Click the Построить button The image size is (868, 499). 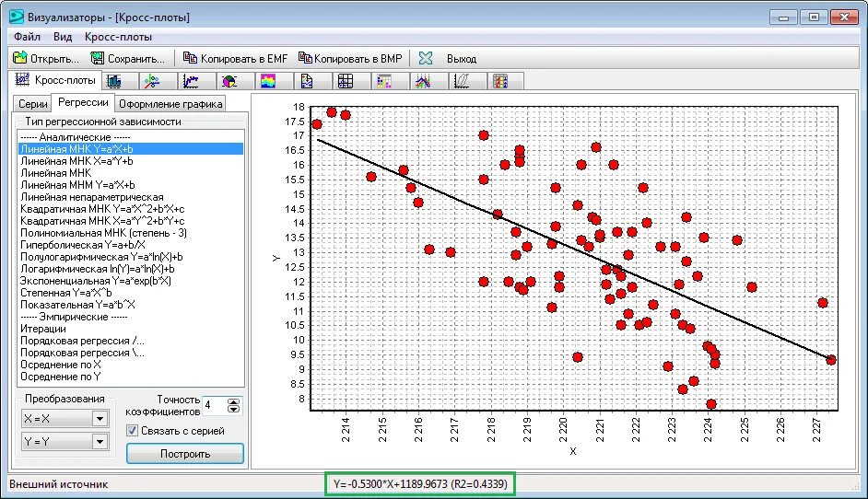[x=185, y=454]
